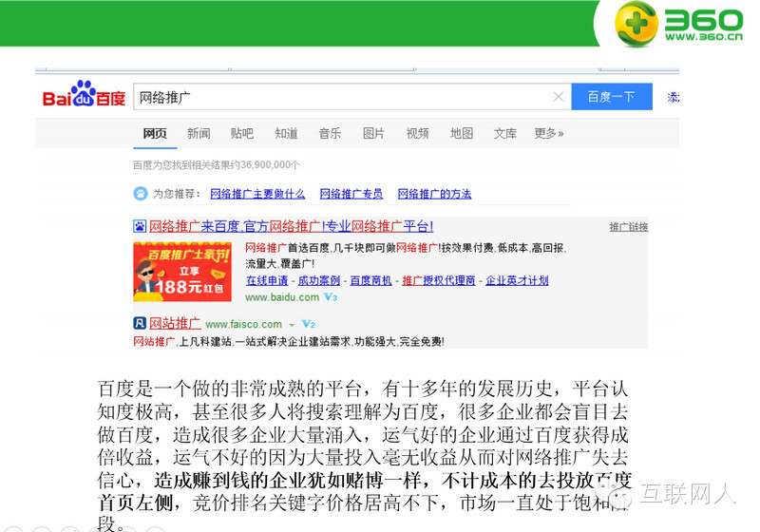The height and width of the screenshot is (532, 760).
Task: Switch to the 音乐 tab
Action: click(x=330, y=133)
